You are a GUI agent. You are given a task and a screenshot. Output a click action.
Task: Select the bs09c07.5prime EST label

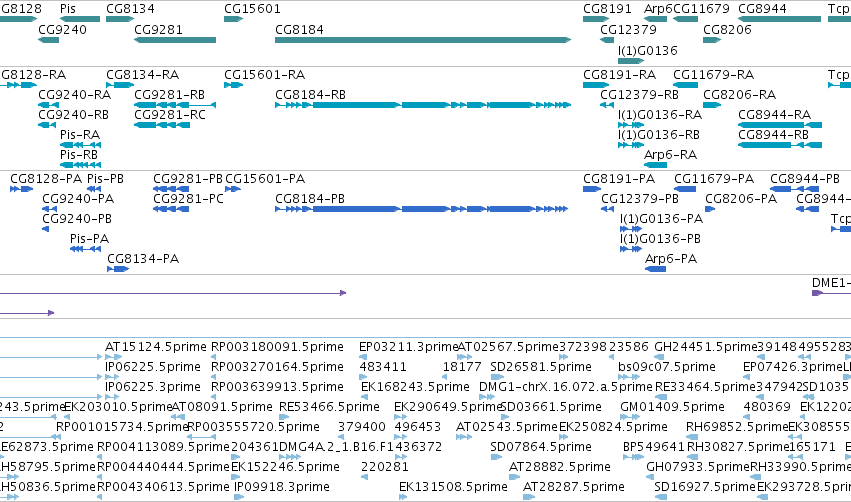click(x=666, y=367)
